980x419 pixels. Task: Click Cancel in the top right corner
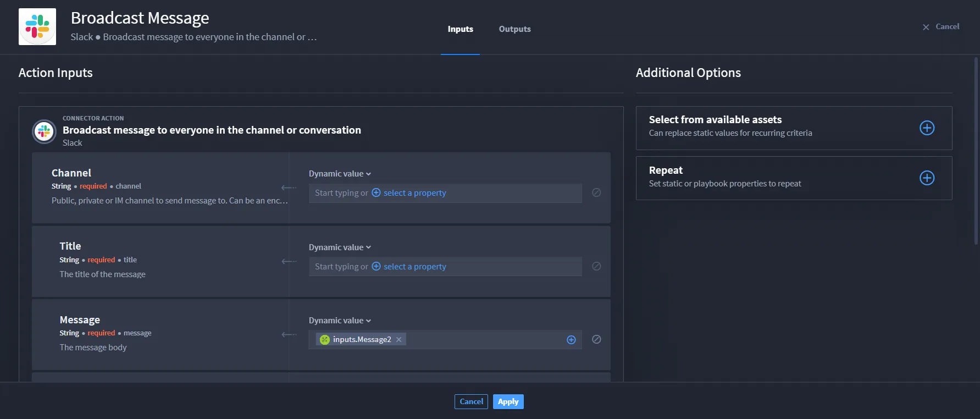[941, 26]
